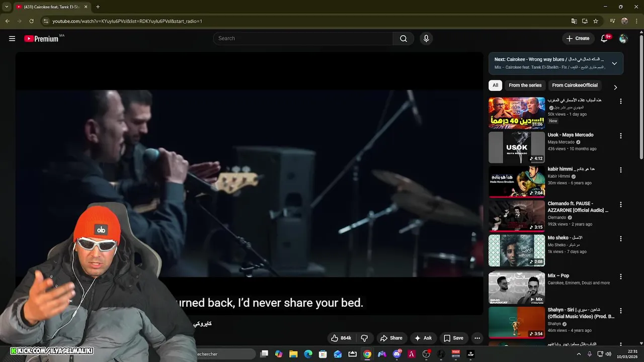The width and height of the screenshot is (644, 362).
Task: Dislike the video with thumbs down
Action: pos(365,338)
